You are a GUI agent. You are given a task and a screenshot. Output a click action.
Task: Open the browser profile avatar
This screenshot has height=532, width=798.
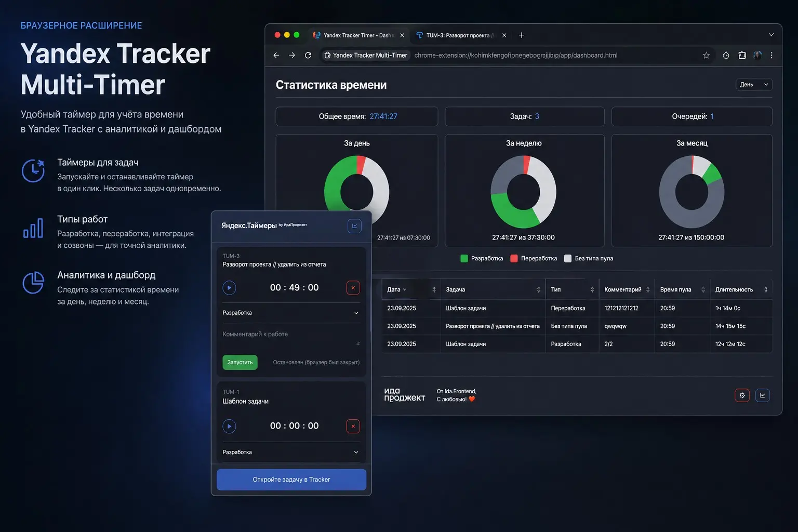[x=757, y=55]
